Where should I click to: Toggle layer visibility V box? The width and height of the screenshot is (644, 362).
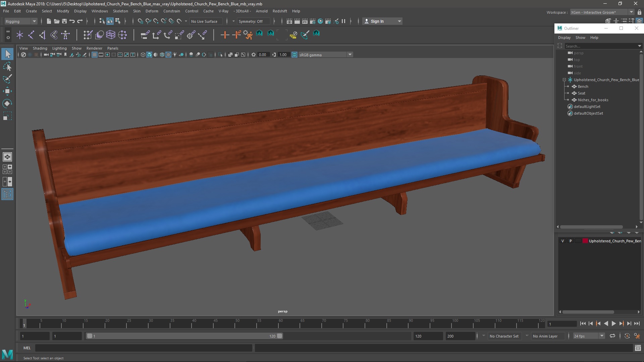point(563,241)
